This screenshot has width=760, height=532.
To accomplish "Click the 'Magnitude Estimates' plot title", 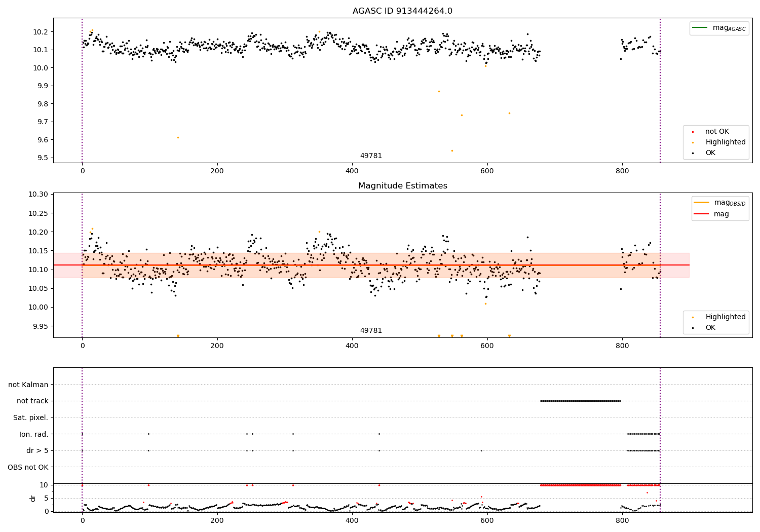I will pyautogui.click(x=402, y=186).
